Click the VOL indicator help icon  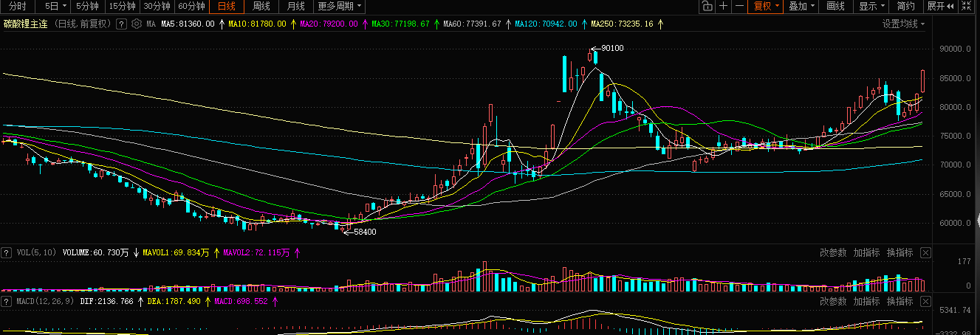[x=7, y=252]
